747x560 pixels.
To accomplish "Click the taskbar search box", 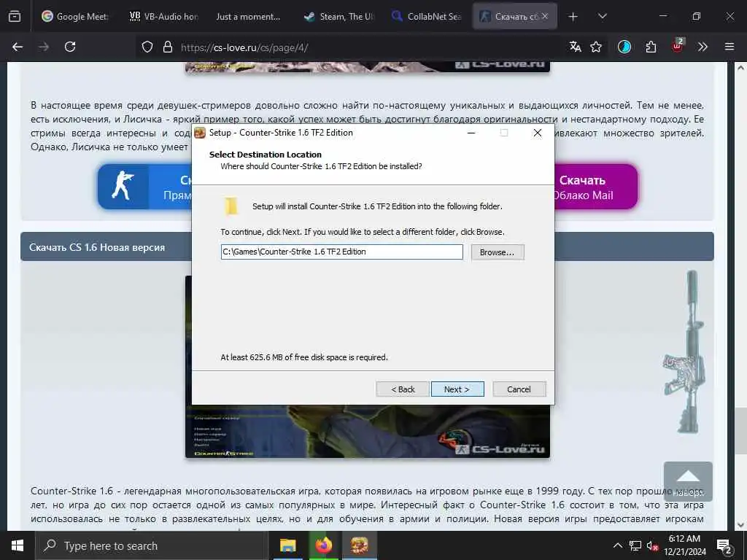I will pos(152,545).
